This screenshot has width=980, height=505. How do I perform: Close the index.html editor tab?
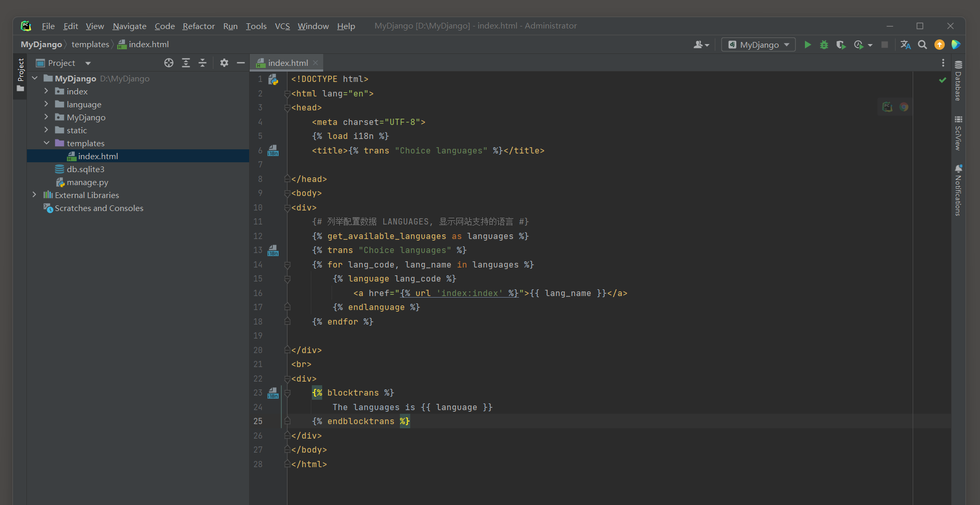[315, 63]
